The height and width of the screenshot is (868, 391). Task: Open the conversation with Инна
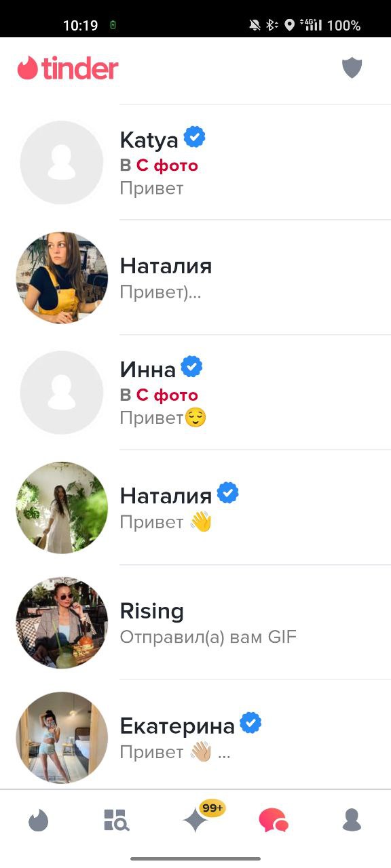tap(195, 393)
